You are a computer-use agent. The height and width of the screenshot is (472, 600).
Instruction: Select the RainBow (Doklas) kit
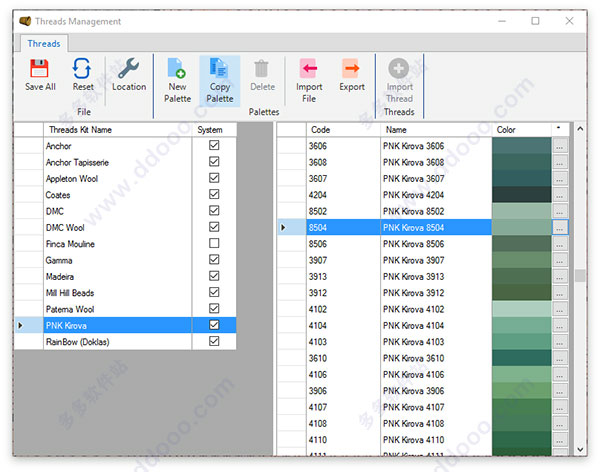(x=117, y=342)
